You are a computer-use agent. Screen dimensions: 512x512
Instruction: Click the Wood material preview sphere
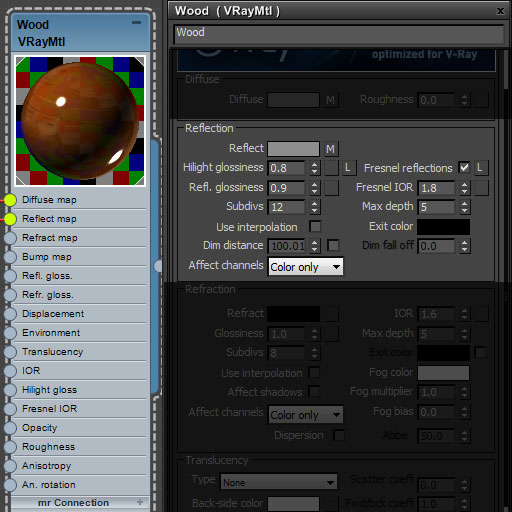point(80,121)
